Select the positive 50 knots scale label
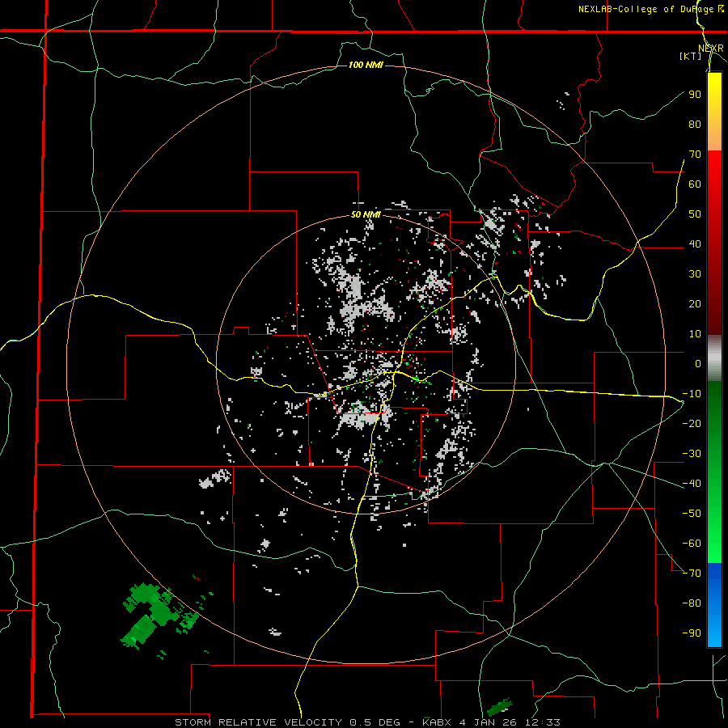Screen dimensions: 728x728 click(x=695, y=214)
